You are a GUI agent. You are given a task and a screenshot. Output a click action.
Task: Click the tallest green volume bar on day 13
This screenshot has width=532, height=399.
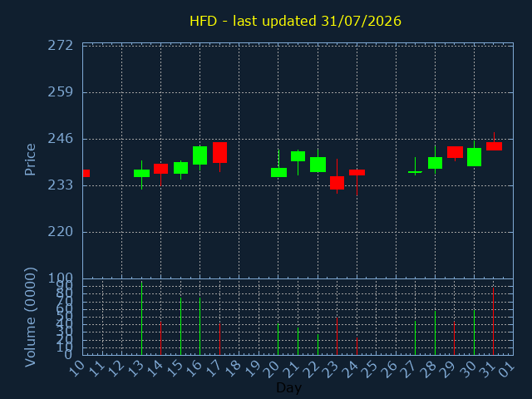141,318
